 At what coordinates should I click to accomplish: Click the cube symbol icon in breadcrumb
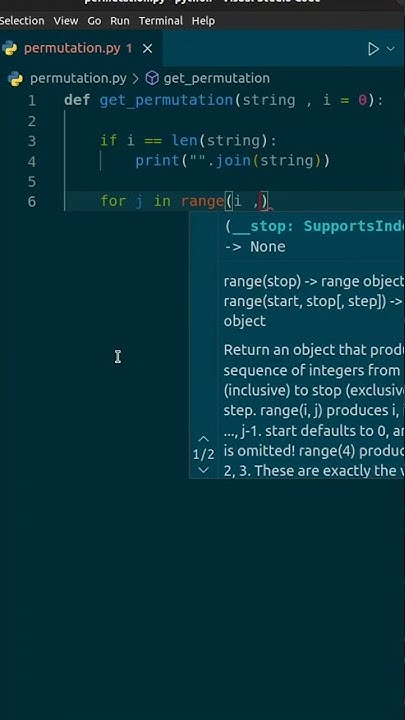[x=152, y=79]
